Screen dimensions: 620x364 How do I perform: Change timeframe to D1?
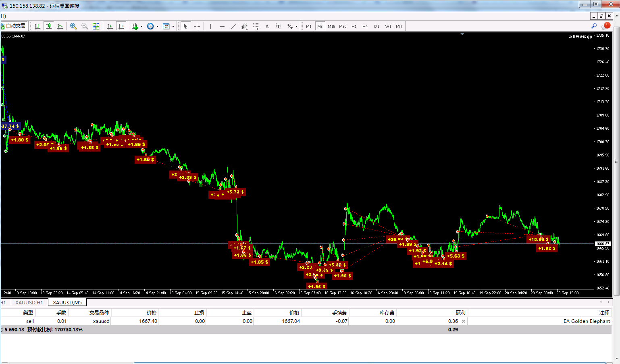(377, 26)
